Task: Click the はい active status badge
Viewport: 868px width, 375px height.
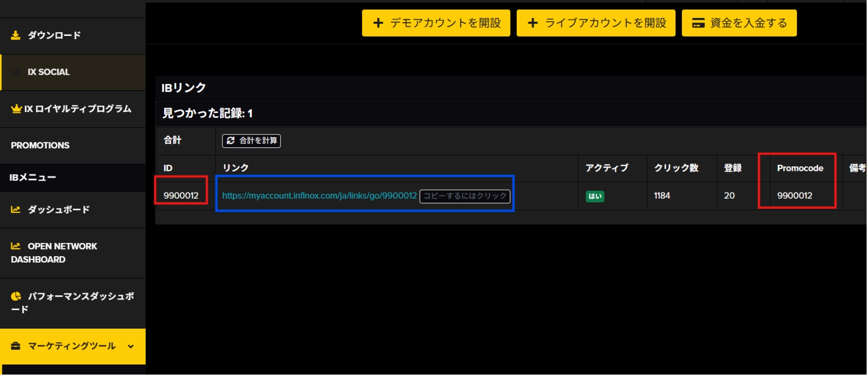Action: point(594,196)
